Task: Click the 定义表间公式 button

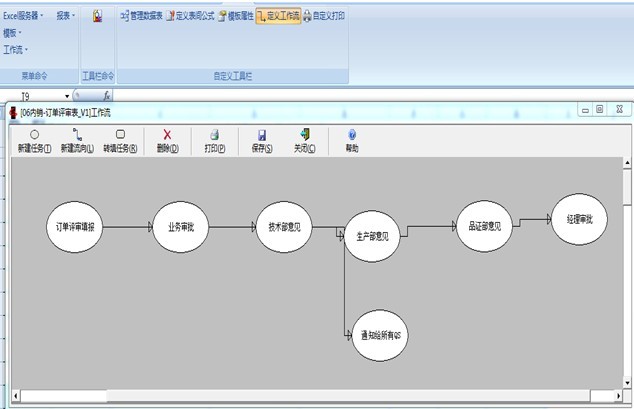Action: (x=190, y=17)
